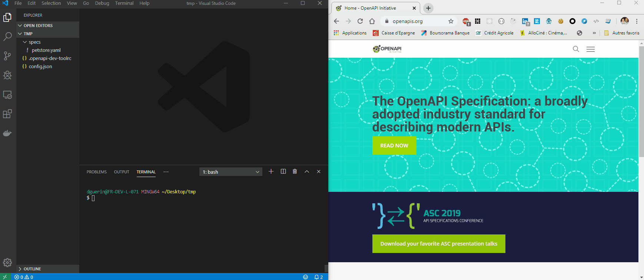Bookmark this page with the star icon

[x=451, y=21]
